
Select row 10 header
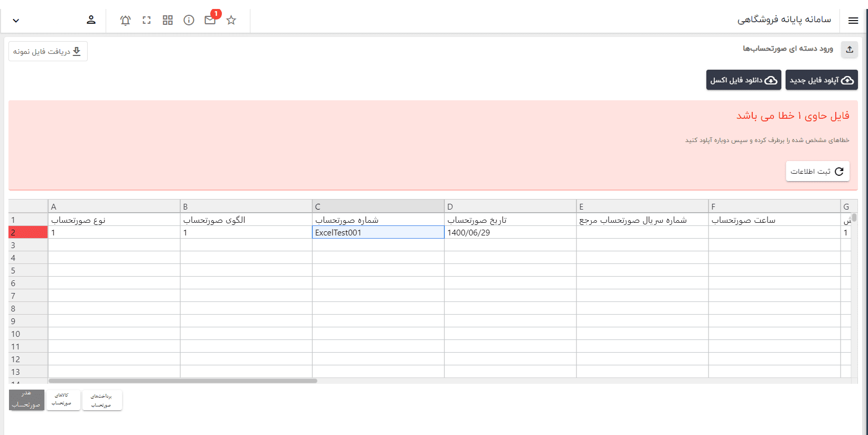[x=28, y=334]
